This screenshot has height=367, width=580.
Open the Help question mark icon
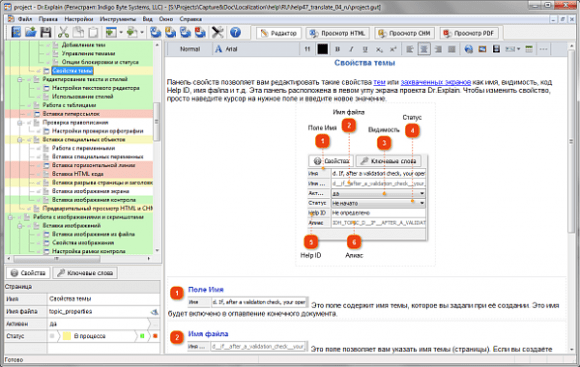pos(235,33)
